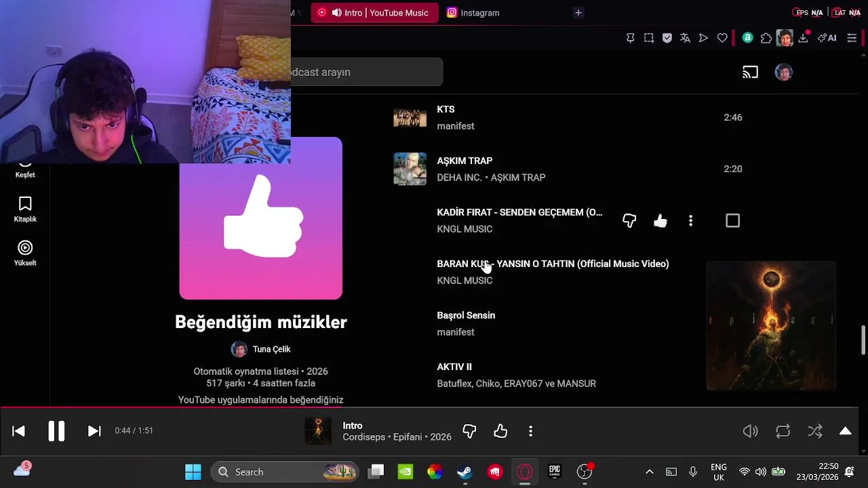Open the player volume control
Viewport: 868px width, 488px height.
tap(750, 431)
